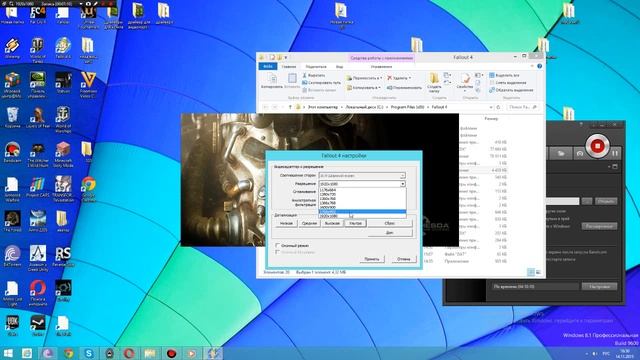The width and height of the screenshot is (640, 360).
Task: Click Переименовать in Explorer ribbon
Action: [x=404, y=88]
